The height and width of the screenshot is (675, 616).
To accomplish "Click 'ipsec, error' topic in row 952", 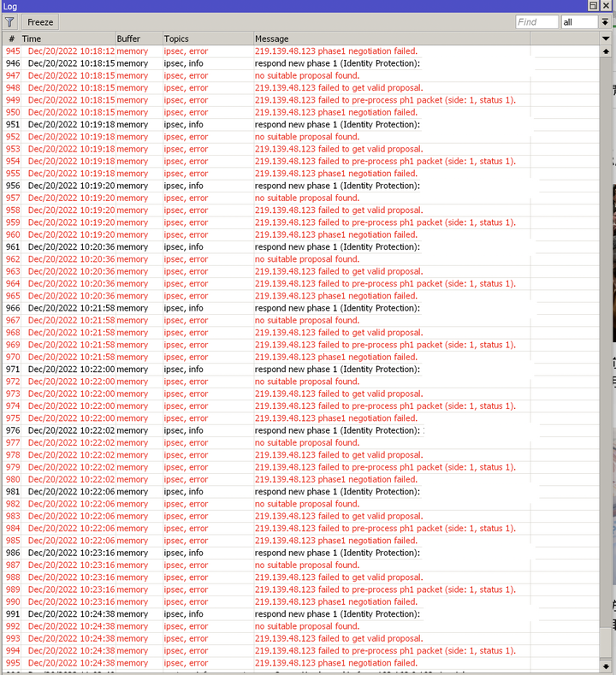I will tap(186, 137).
